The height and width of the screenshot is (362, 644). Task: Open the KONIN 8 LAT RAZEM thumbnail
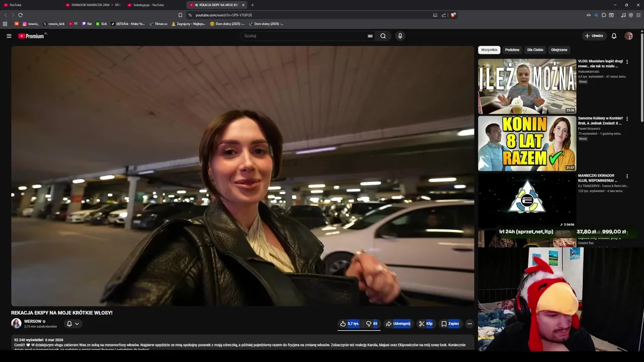(x=527, y=143)
